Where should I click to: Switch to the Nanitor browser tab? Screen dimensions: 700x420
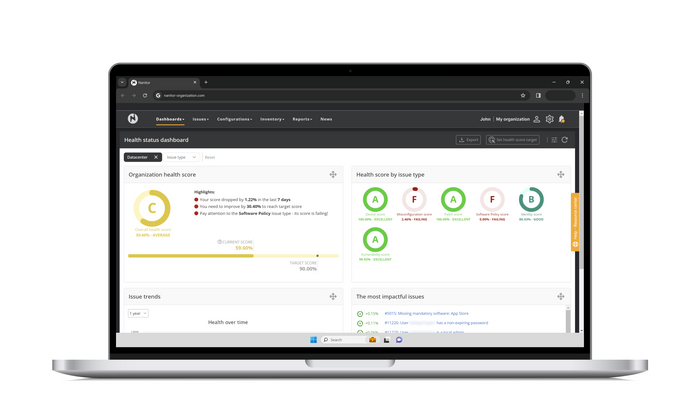163,83
